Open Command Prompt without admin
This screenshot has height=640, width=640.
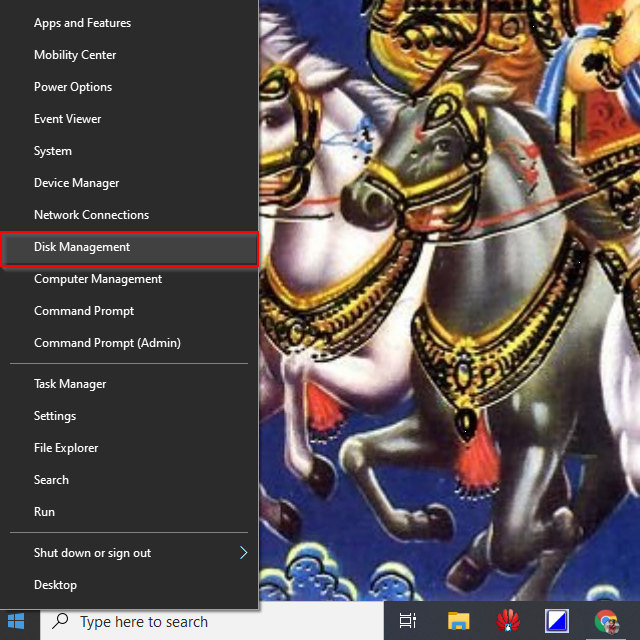(x=129, y=311)
